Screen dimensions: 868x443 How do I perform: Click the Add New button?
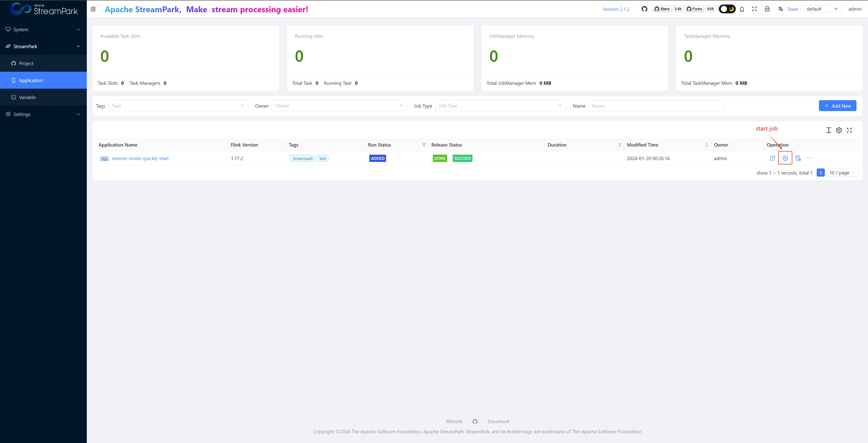click(837, 106)
